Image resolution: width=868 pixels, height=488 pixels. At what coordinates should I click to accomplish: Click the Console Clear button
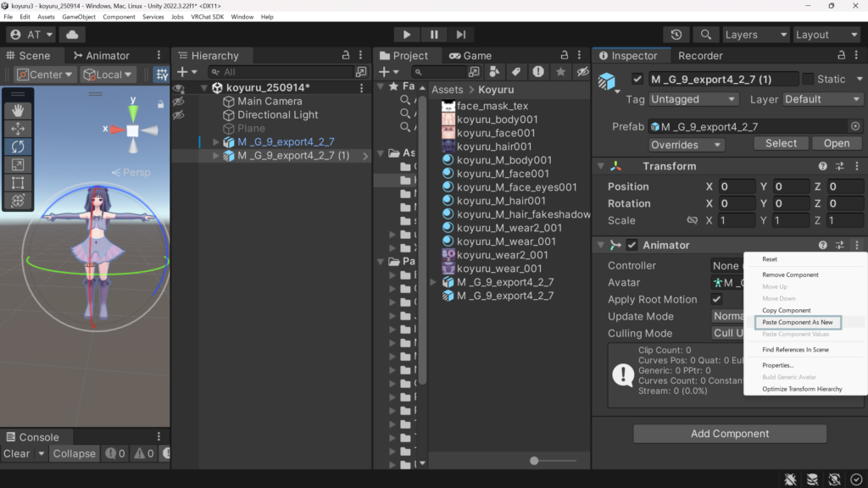click(x=17, y=454)
